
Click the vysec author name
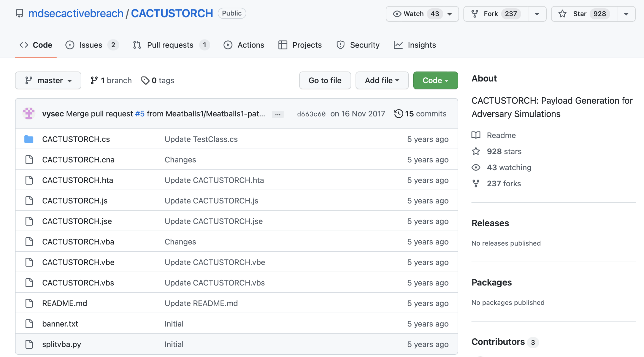point(53,114)
